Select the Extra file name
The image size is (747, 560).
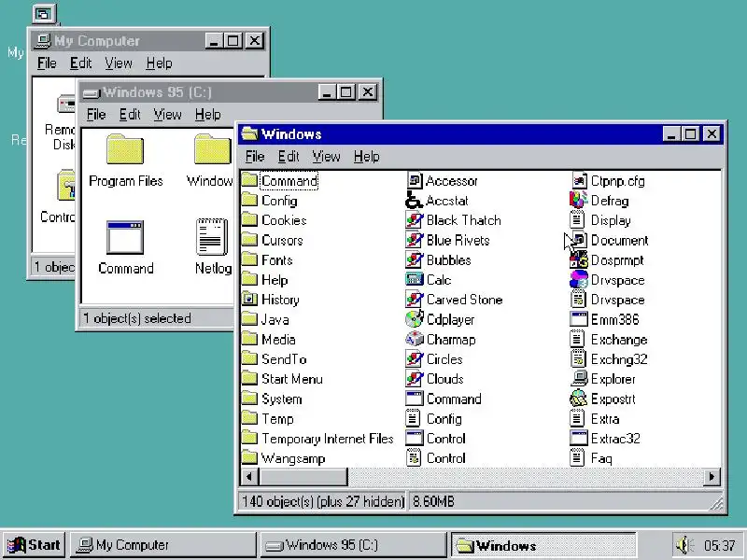[605, 419]
